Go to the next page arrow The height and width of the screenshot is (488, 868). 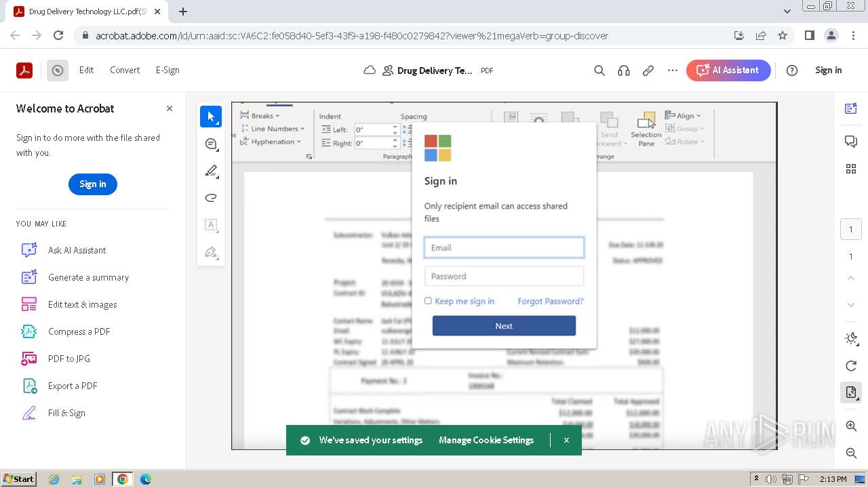pos(851,305)
